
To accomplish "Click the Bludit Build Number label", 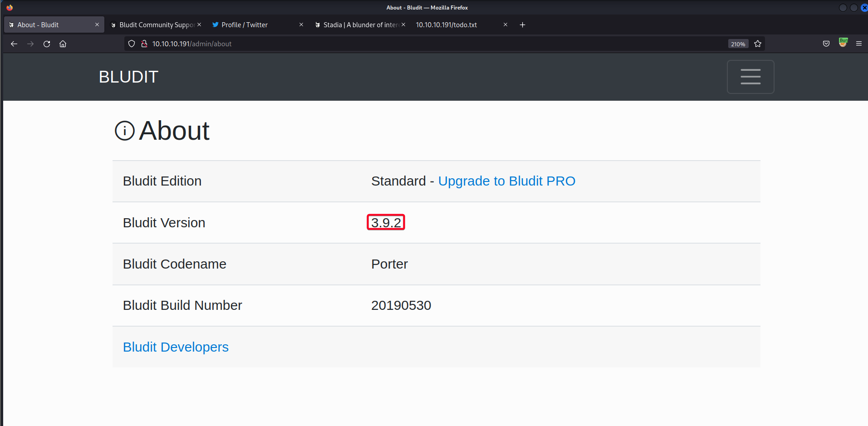I will tap(182, 305).
